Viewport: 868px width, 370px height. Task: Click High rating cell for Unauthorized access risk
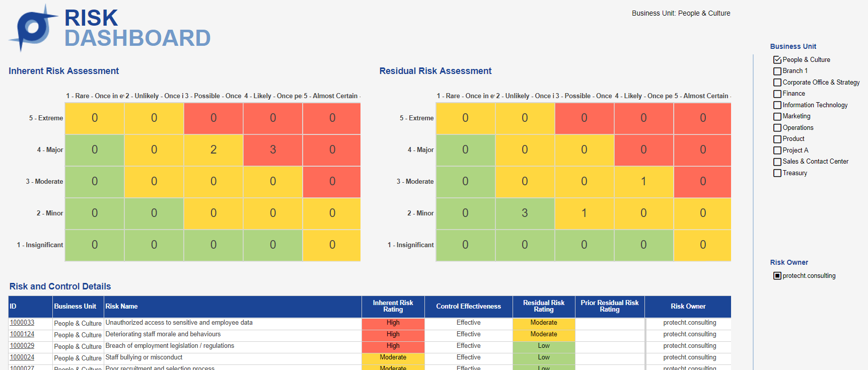click(x=393, y=323)
